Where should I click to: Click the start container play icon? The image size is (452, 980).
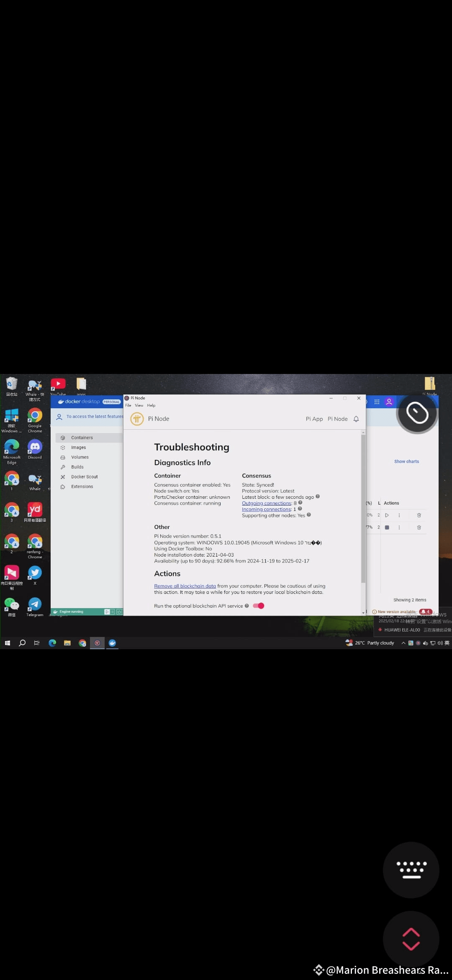click(x=387, y=515)
